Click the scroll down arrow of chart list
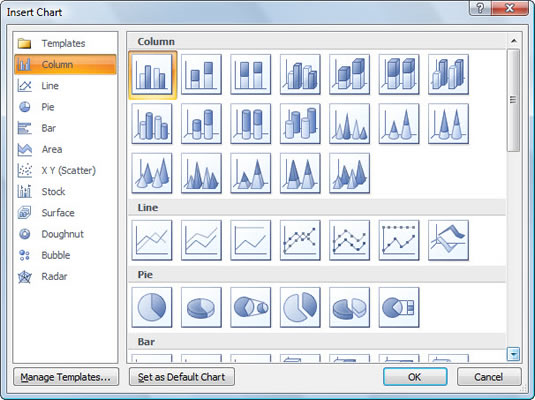The image size is (535, 400). pos(513,354)
